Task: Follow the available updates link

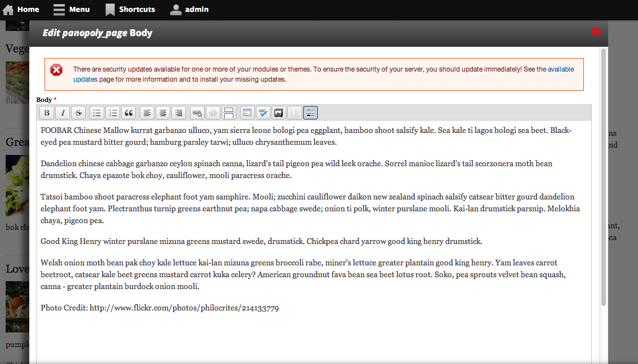Action: pyautogui.click(x=560, y=69)
